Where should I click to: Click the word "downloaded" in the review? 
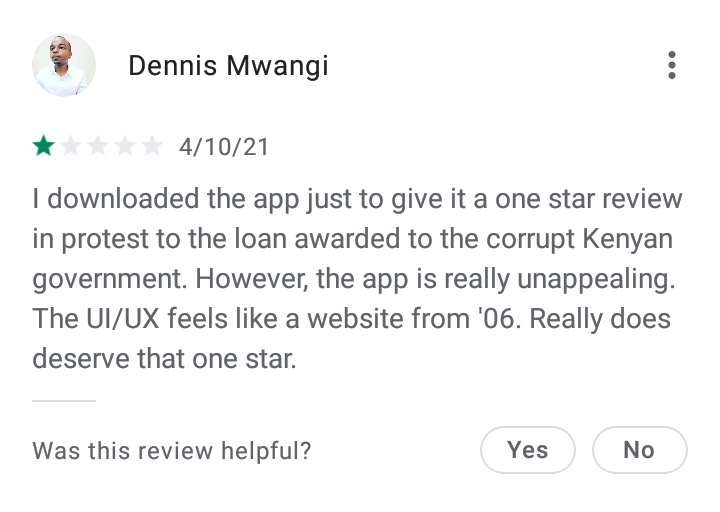coord(124,199)
